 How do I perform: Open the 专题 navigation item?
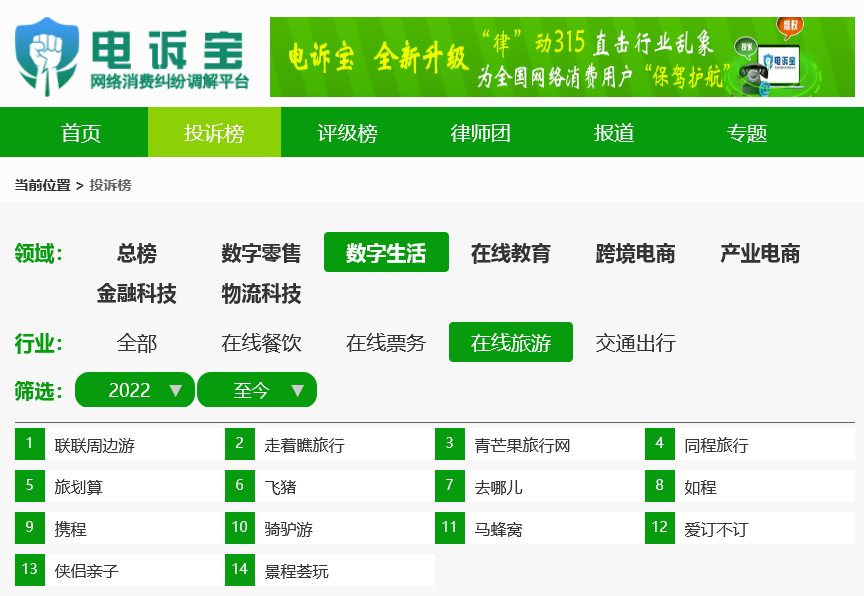747,133
